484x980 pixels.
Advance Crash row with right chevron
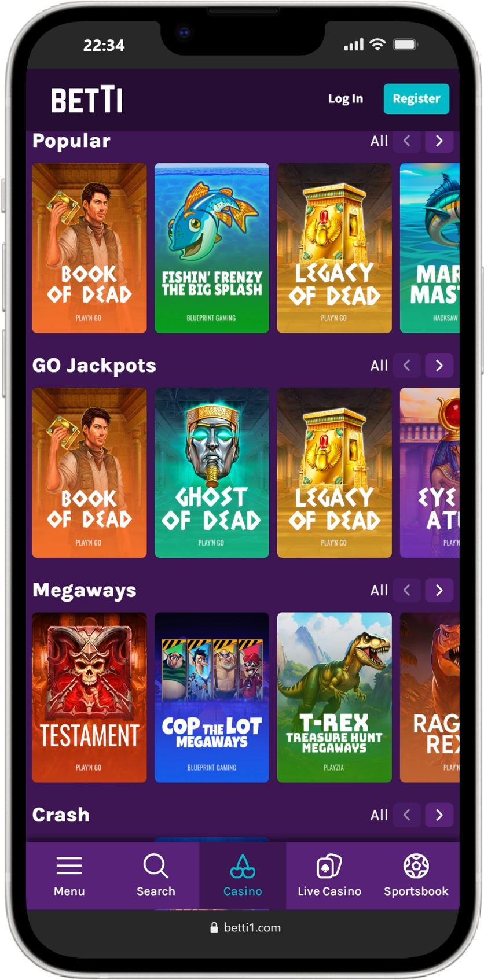pyautogui.click(x=439, y=815)
